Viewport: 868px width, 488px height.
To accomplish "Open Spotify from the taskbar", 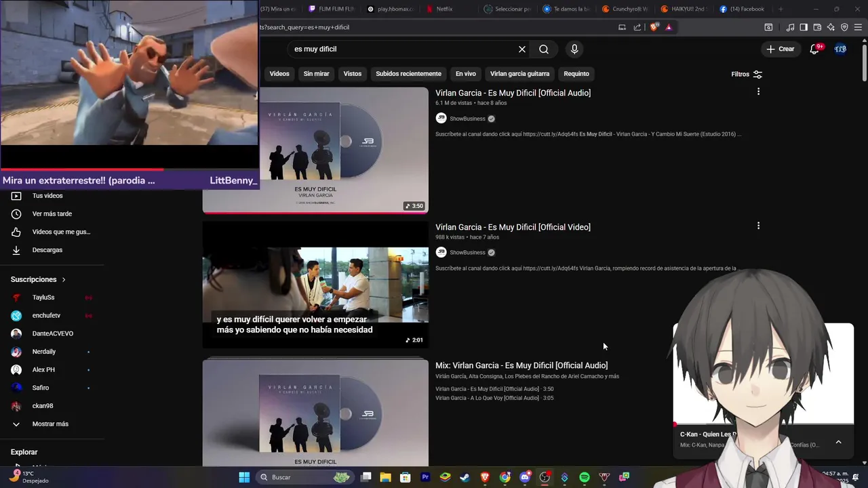I will pyautogui.click(x=585, y=477).
